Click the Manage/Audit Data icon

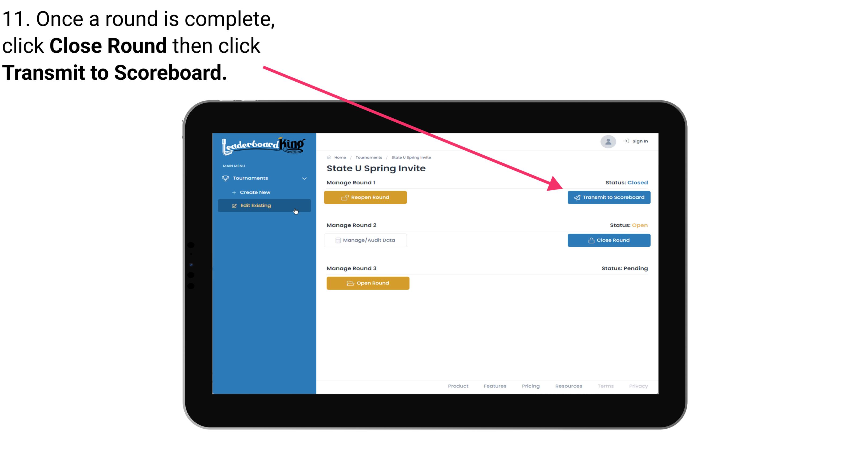point(337,240)
